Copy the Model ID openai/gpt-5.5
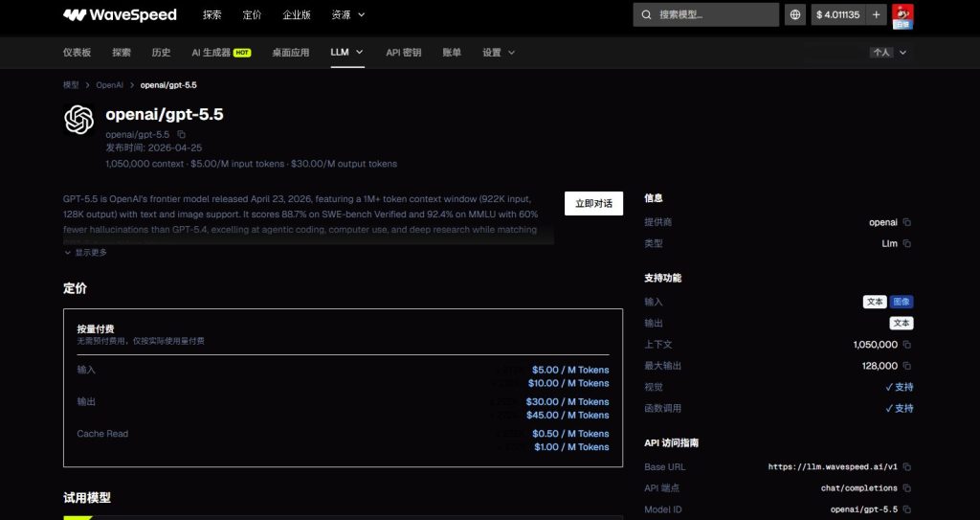 907,509
